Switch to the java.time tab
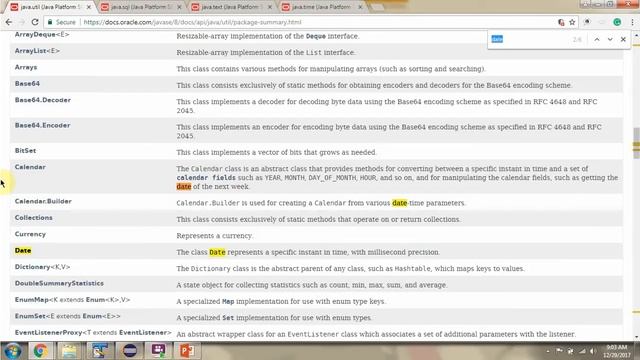 click(321, 7)
